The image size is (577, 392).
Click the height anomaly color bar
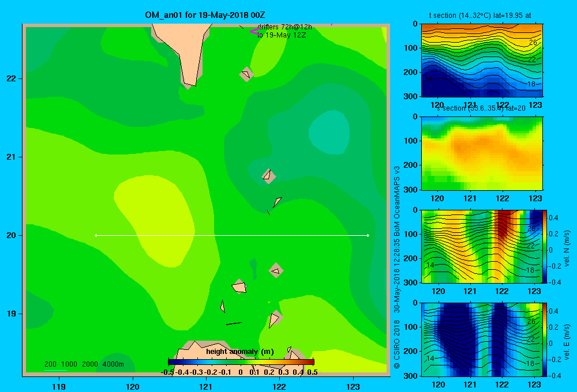[241, 362]
